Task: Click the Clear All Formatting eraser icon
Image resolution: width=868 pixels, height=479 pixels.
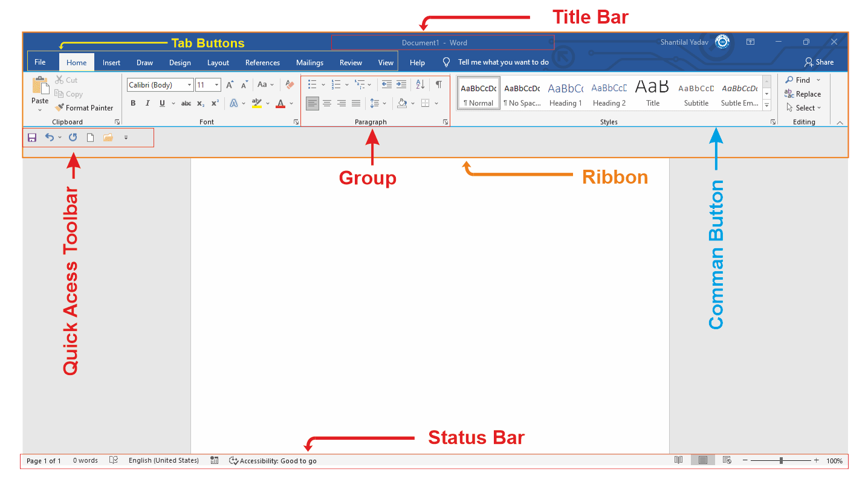Action: point(290,85)
